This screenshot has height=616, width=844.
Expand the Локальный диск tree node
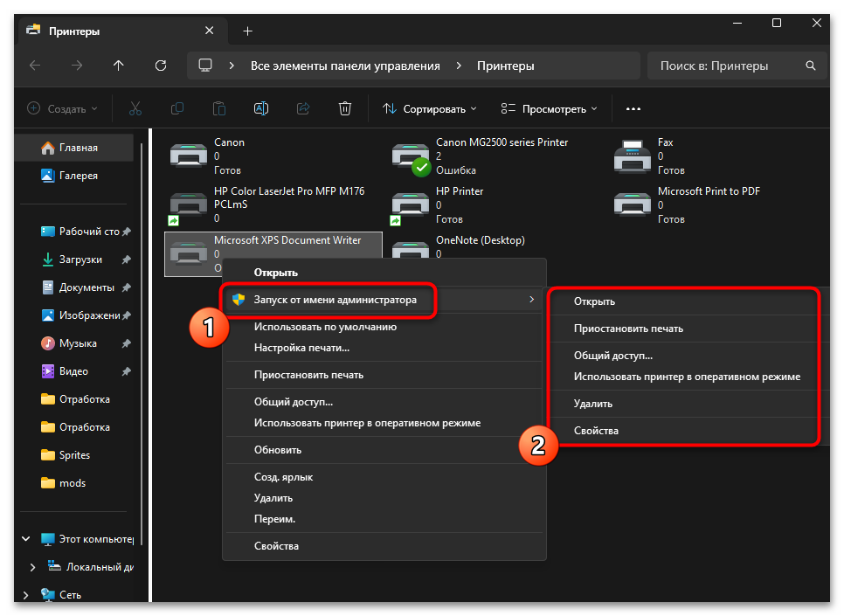click(x=32, y=567)
